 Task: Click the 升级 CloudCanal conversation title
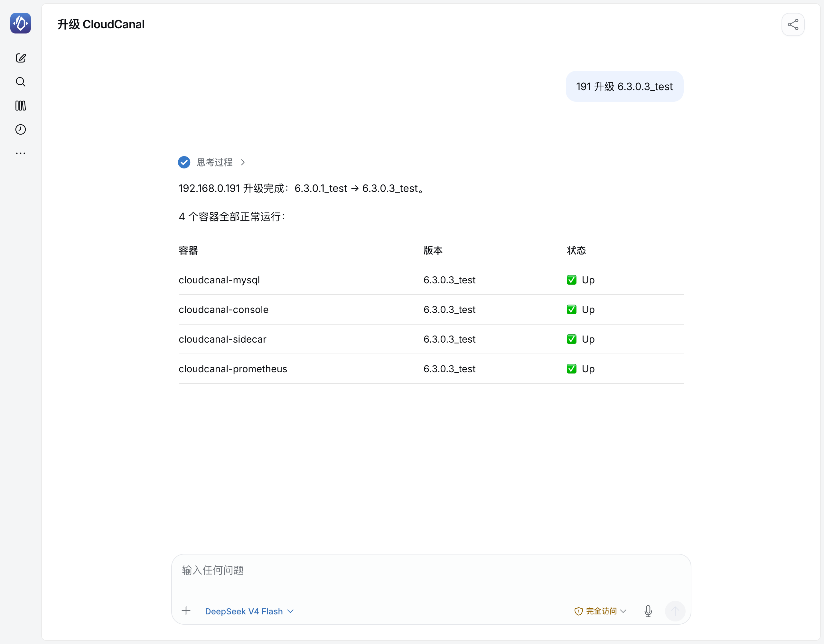point(101,24)
